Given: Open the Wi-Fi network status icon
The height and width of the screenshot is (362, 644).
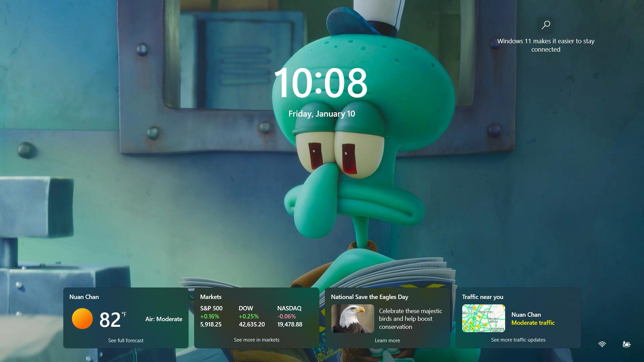Looking at the screenshot, I should point(602,344).
